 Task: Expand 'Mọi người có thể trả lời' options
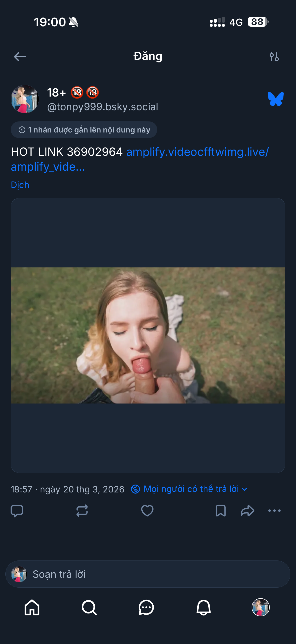190,489
